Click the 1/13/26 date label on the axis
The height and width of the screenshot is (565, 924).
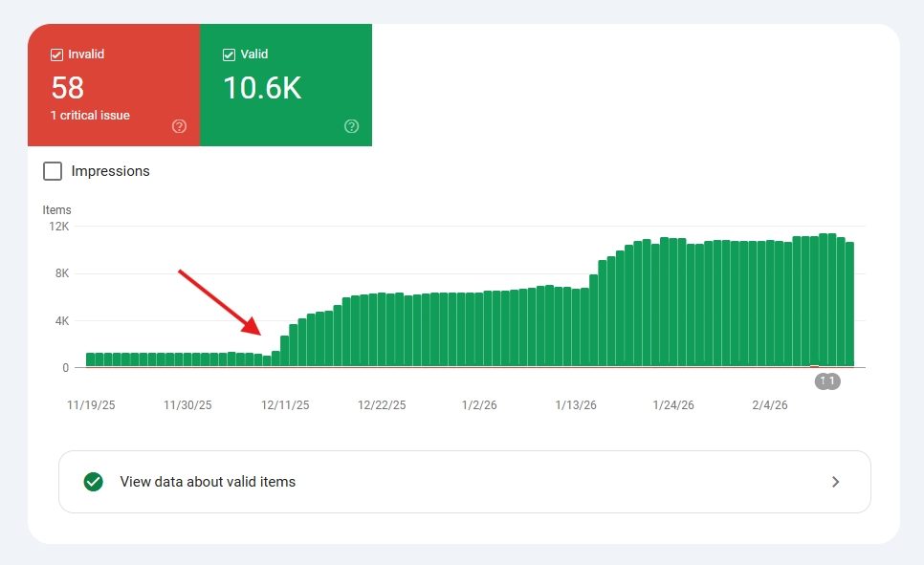(576, 405)
